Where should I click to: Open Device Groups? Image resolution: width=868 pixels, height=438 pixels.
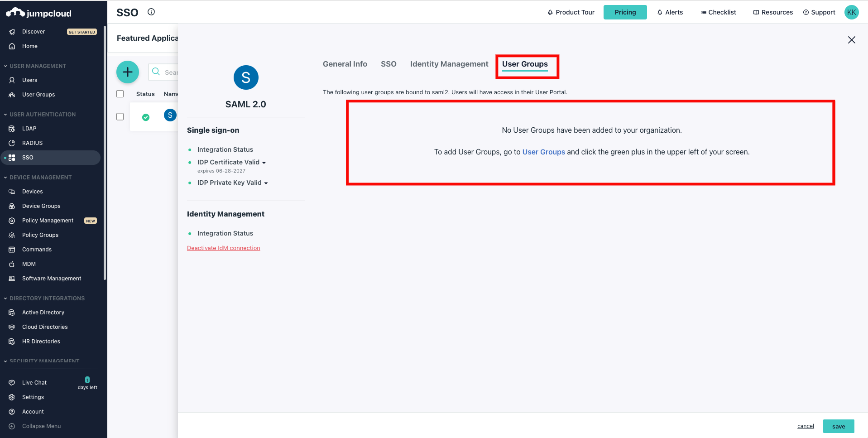coord(41,206)
